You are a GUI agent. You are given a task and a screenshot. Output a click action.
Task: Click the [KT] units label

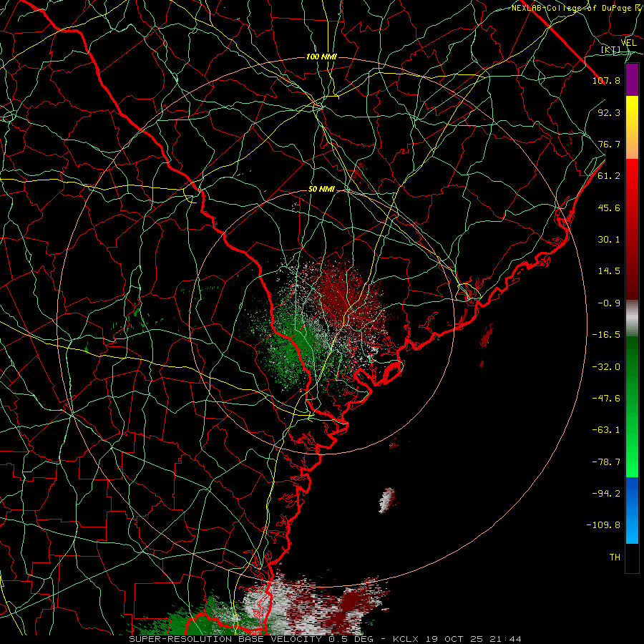pos(611,50)
